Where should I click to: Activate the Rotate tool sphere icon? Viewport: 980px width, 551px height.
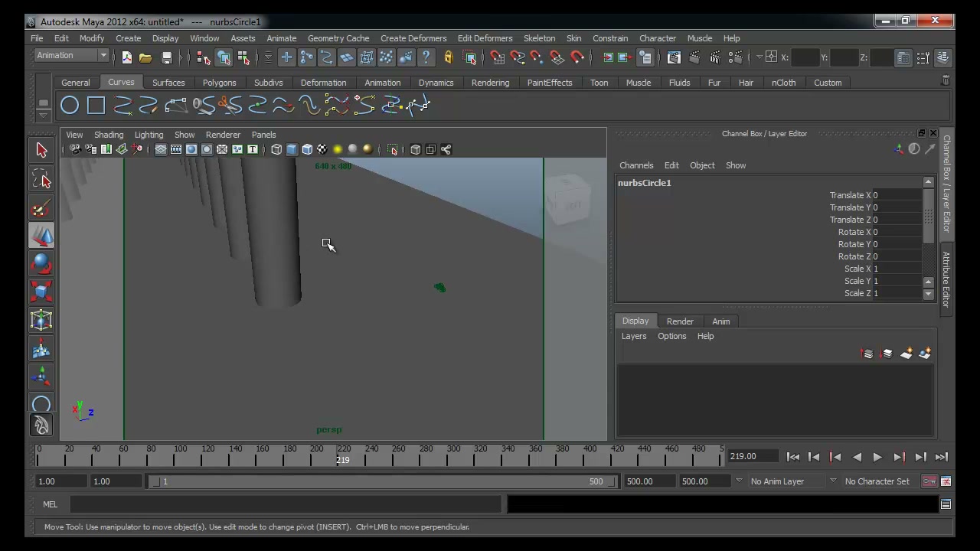click(x=41, y=264)
